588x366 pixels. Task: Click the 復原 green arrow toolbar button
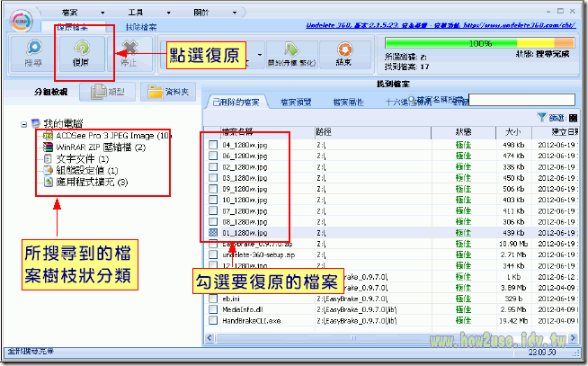(x=82, y=53)
